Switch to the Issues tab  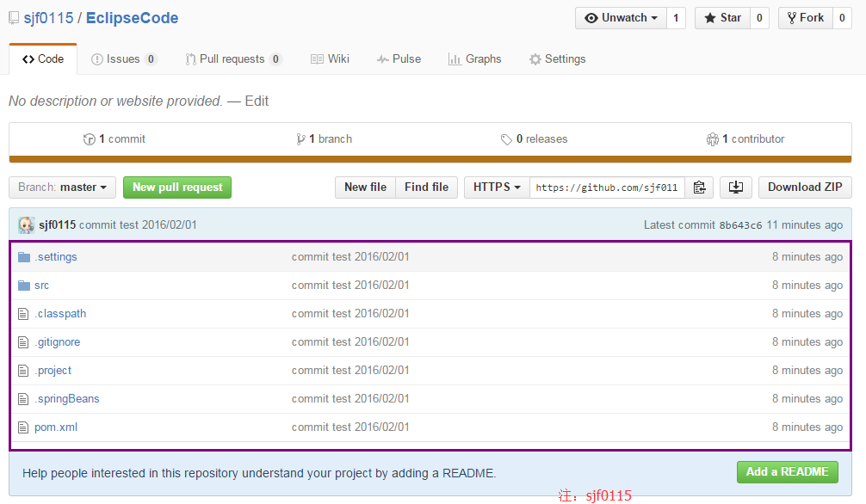[124, 59]
